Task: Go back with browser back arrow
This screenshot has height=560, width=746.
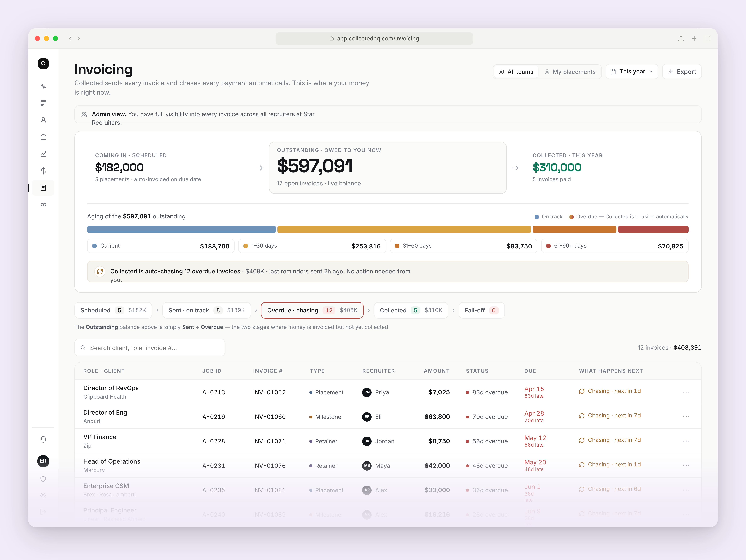Action: pos(70,38)
